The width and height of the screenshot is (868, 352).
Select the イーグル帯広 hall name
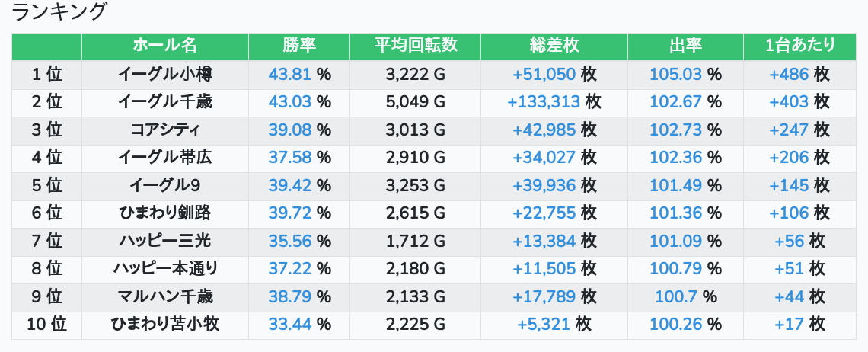(x=165, y=158)
